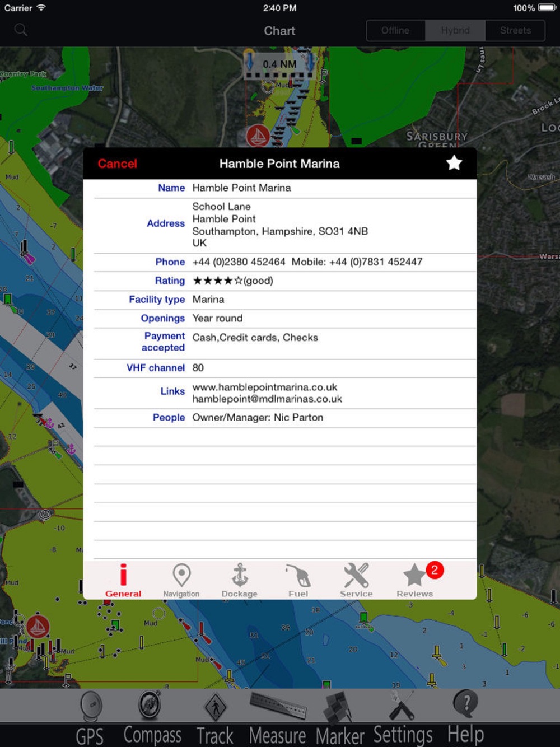Open the GPS tool
Viewport: 560px width, 747px height.
tap(90, 717)
